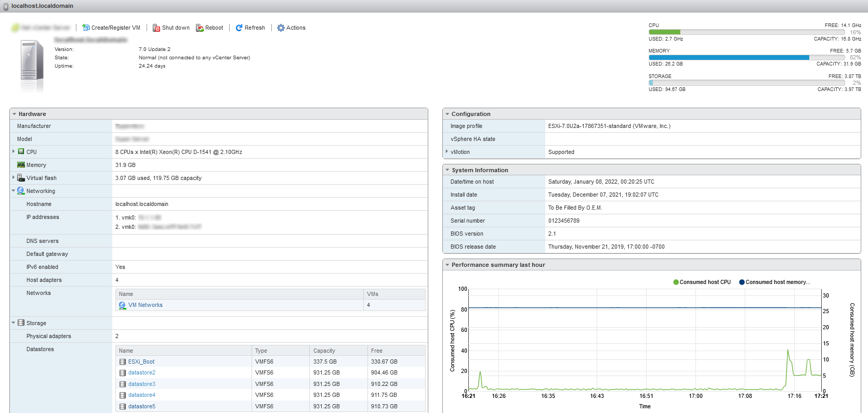Viewport: 868px width, 413px height.
Task: Click '3.07 GB used, 119.75 GB capacity' text
Action: pyautogui.click(x=159, y=178)
